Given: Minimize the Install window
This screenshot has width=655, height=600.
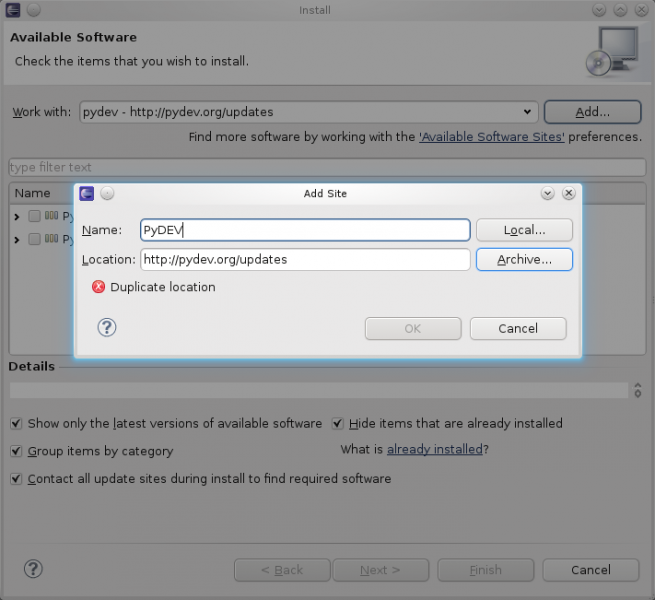Looking at the screenshot, I should [x=599, y=10].
